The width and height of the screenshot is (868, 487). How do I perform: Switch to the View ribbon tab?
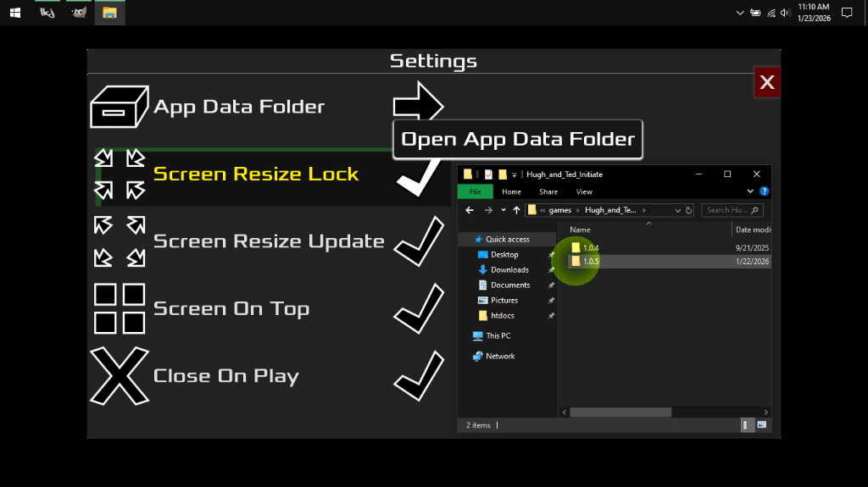point(584,192)
